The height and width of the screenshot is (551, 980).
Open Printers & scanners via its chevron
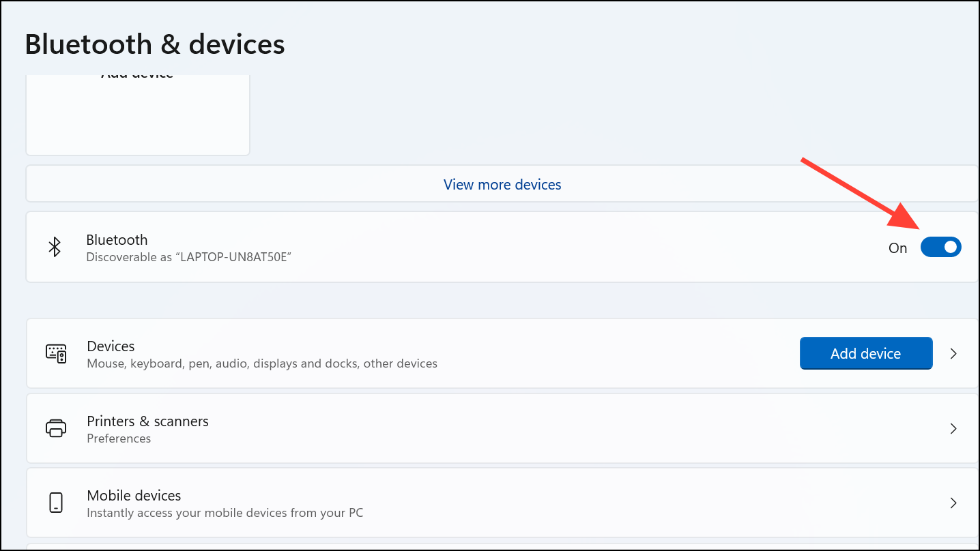point(953,428)
